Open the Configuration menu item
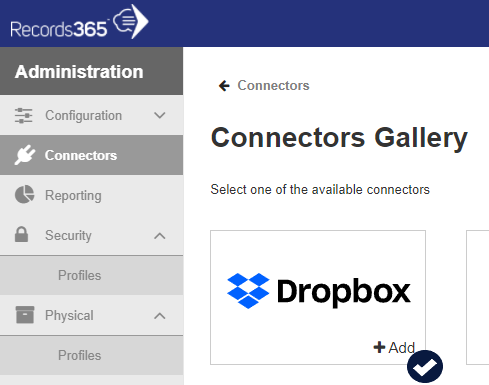This screenshot has height=385, width=489. click(x=91, y=115)
